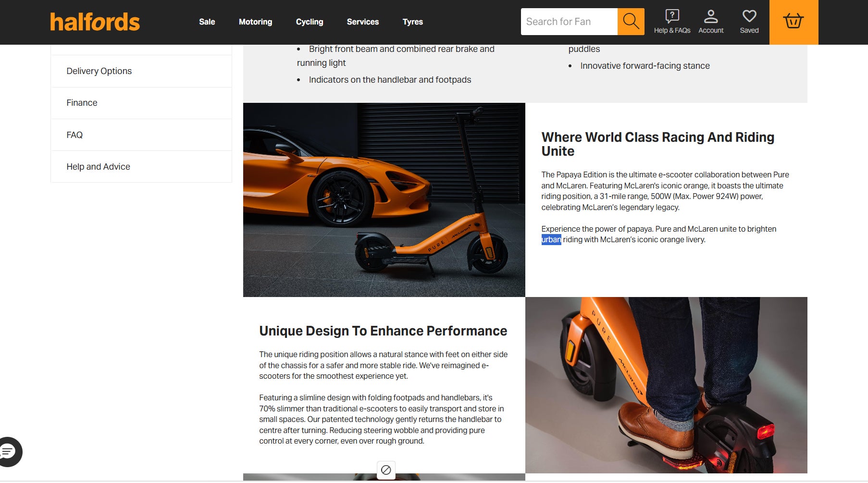Open Help & FAQs icon
Viewport: 868px width, 483px height.
tap(672, 22)
